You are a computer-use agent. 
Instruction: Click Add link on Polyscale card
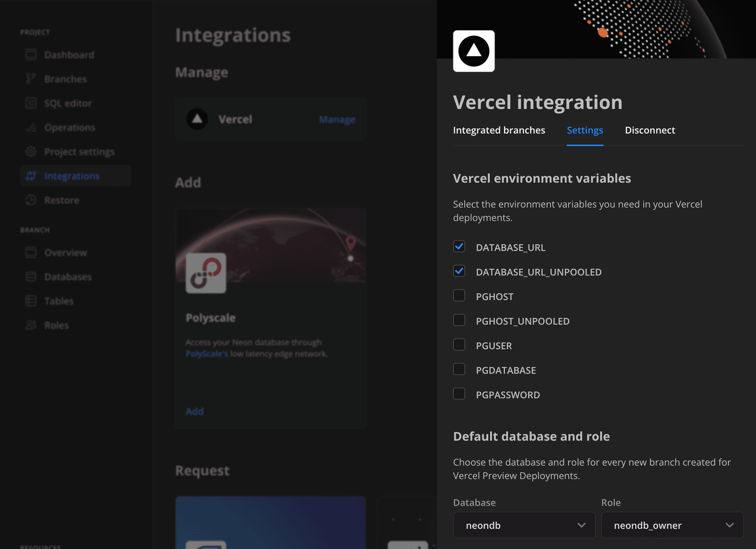pyautogui.click(x=195, y=411)
